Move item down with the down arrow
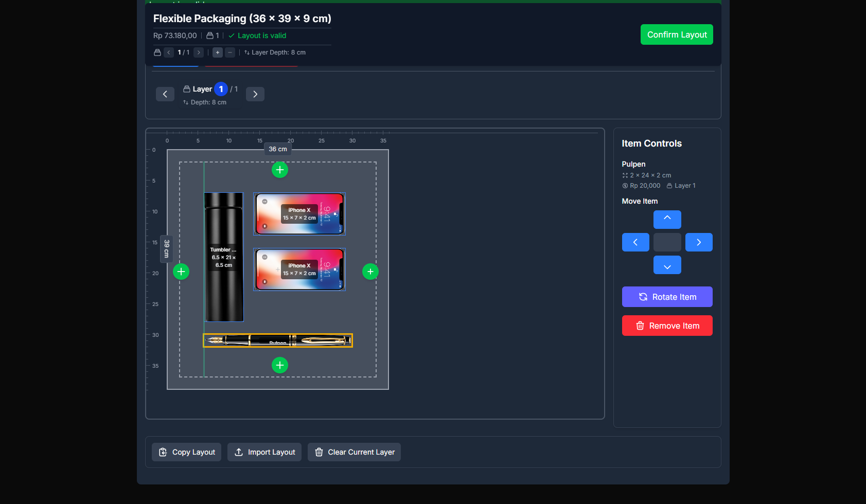866x504 pixels. [x=667, y=265]
